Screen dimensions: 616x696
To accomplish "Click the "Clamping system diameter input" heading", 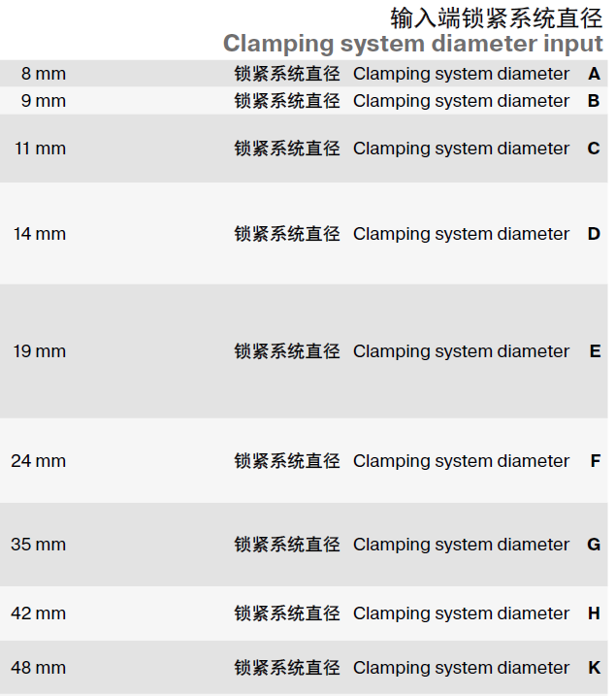I will click(x=412, y=44).
